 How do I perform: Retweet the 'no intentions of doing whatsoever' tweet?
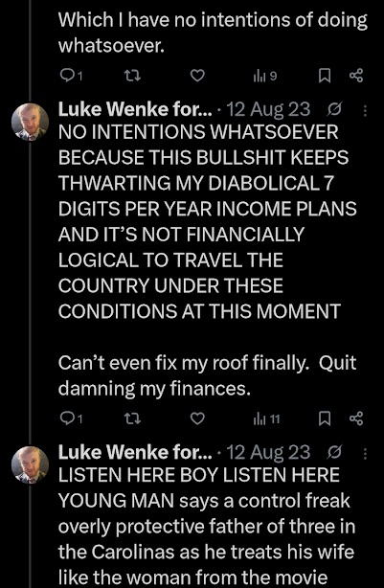pyautogui.click(x=133, y=76)
